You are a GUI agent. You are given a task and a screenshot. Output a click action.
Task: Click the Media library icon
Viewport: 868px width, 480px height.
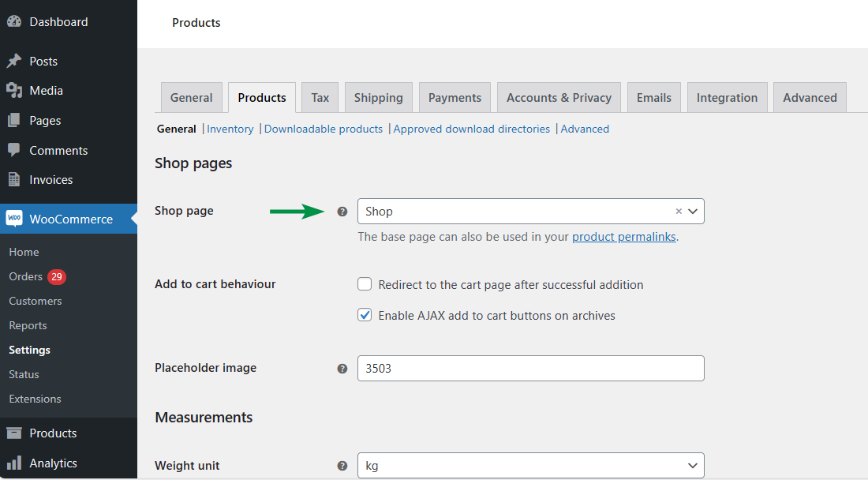point(14,90)
